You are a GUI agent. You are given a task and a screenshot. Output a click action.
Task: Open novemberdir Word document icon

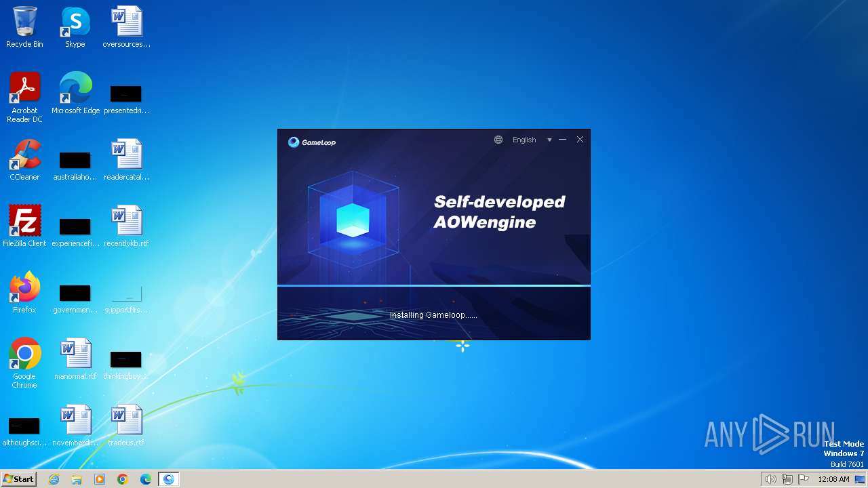[75, 426]
